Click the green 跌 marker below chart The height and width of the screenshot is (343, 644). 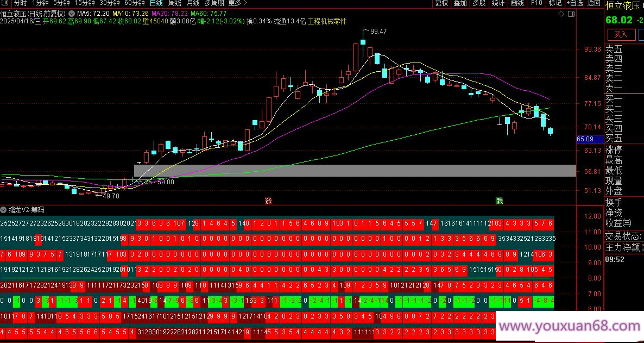pos(499,201)
